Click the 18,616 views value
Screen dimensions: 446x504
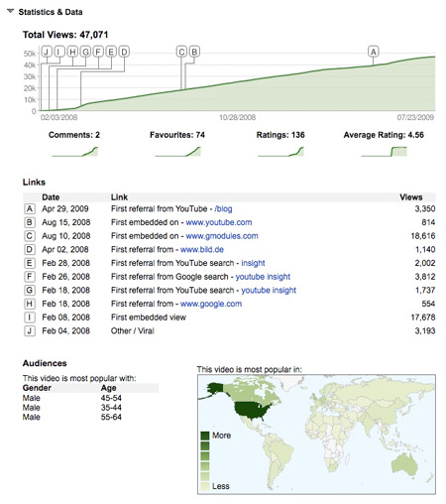(x=423, y=236)
